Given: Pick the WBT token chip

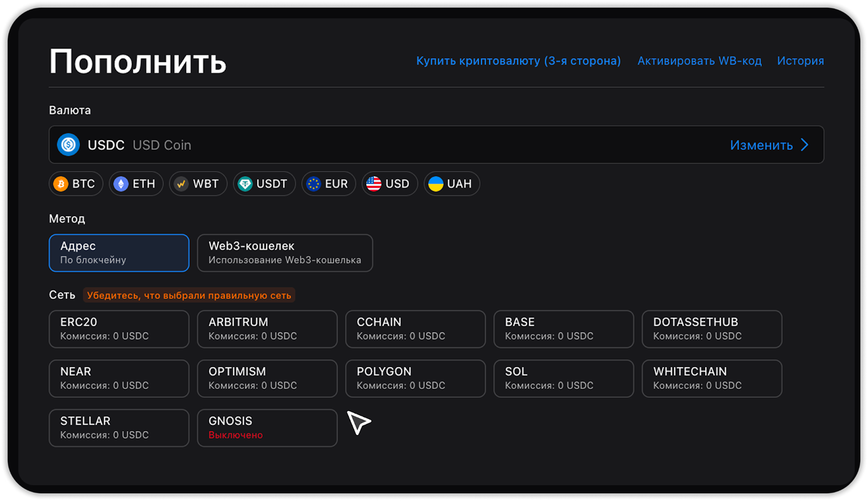Looking at the screenshot, I should click(198, 184).
